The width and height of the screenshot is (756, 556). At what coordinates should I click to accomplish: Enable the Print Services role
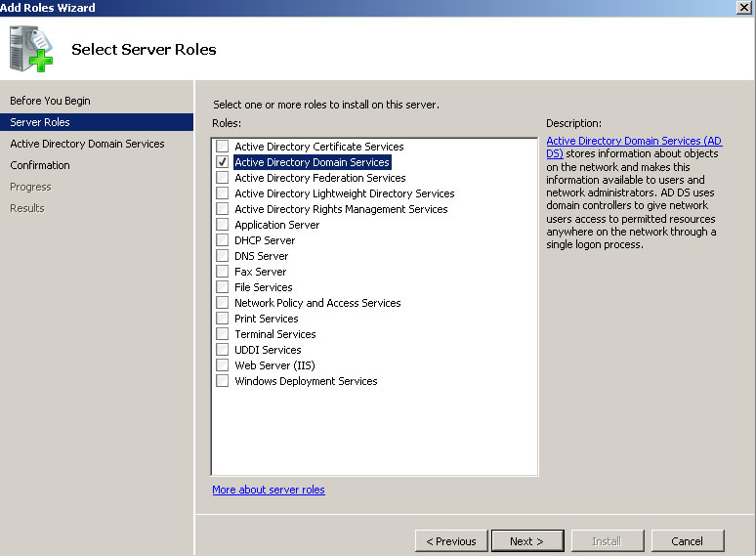click(x=223, y=319)
